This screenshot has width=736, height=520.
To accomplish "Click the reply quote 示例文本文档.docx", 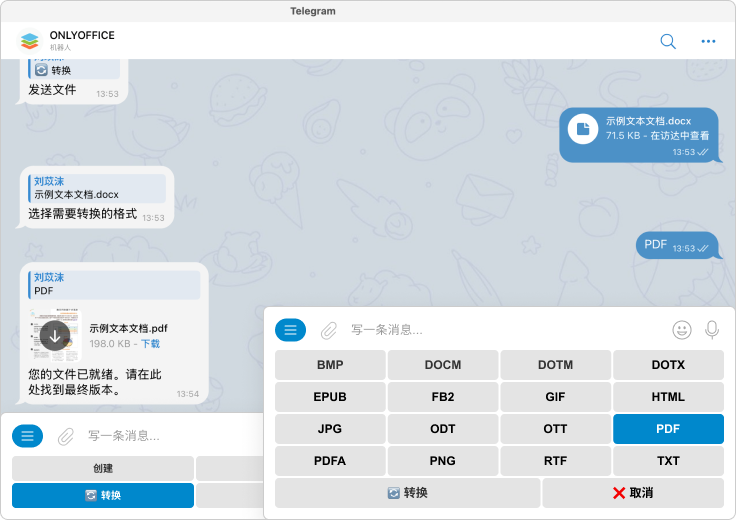I will click(97, 188).
